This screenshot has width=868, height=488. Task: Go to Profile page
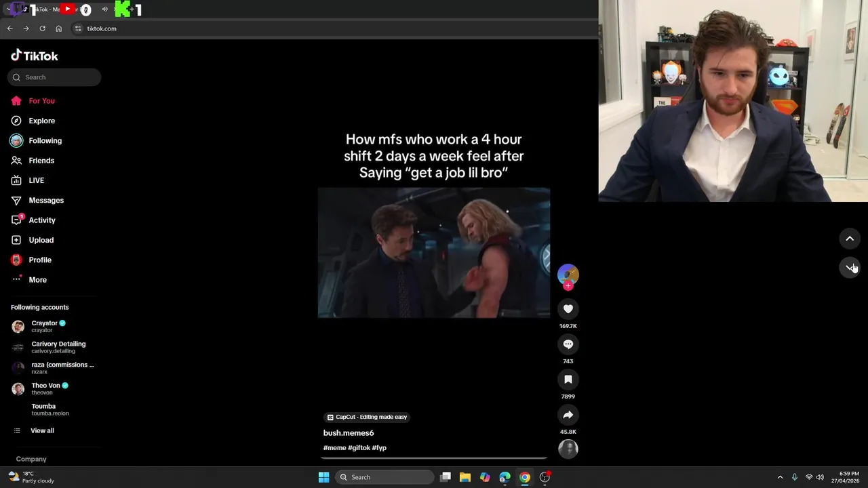40,260
